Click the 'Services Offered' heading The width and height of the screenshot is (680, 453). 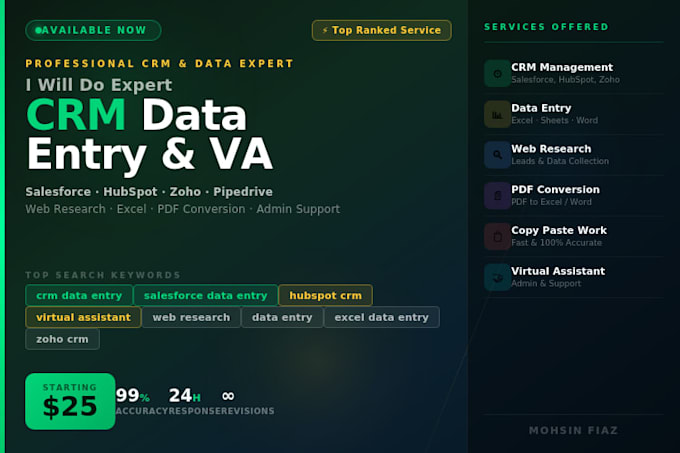click(546, 27)
